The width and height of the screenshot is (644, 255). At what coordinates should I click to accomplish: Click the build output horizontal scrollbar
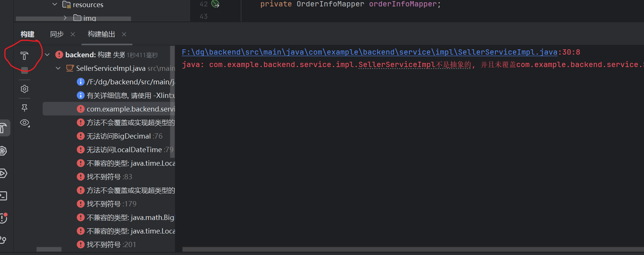(413, 249)
